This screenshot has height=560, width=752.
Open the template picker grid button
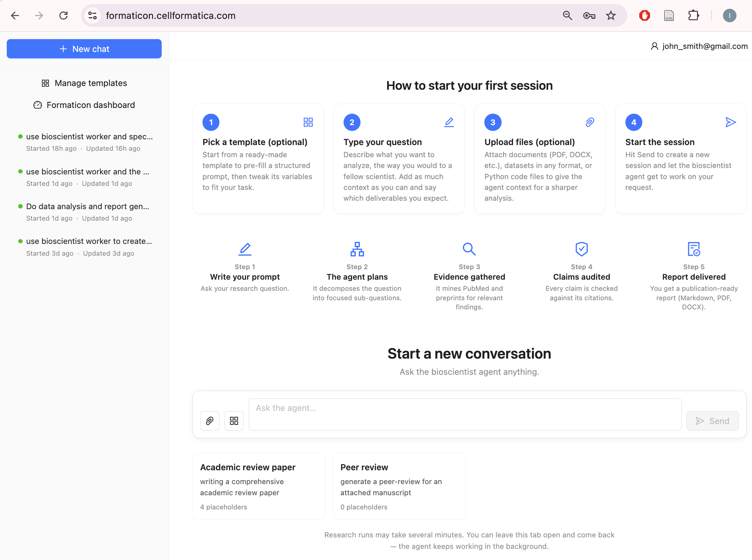click(234, 421)
